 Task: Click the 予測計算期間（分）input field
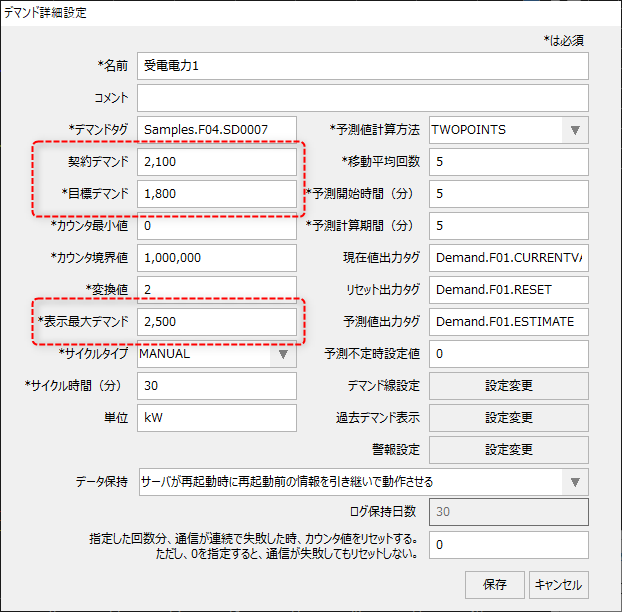[x=509, y=226]
